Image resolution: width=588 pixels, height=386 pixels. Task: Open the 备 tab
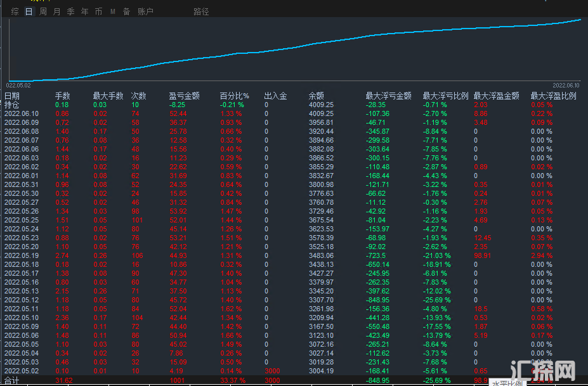pyautogui.click(x=126, y=11)
